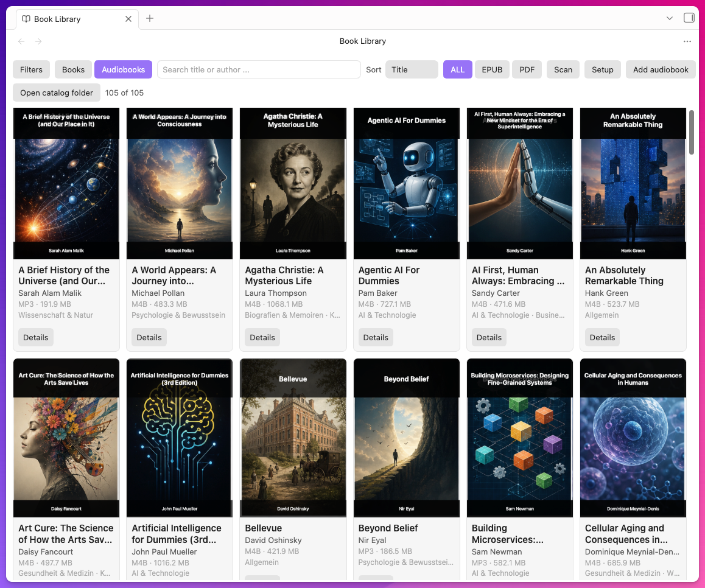Click author name Daisy Fancourt
This screenshot has width=705, height=588.
tap(46, 551)
